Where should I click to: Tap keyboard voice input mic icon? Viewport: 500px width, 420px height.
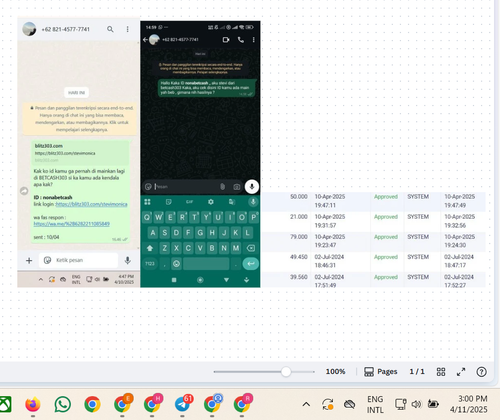tap(253, 201)
